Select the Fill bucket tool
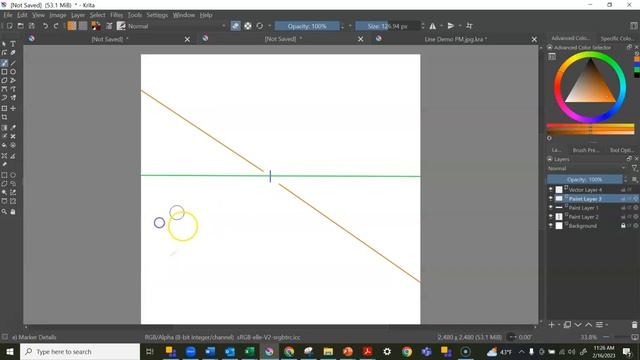 pos(4,145)
